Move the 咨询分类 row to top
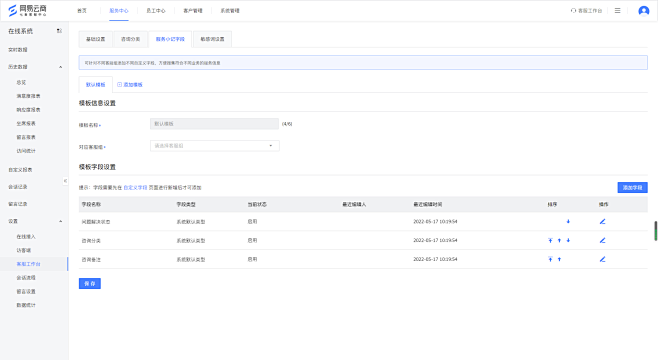658x360 pixels. (550, 240)
